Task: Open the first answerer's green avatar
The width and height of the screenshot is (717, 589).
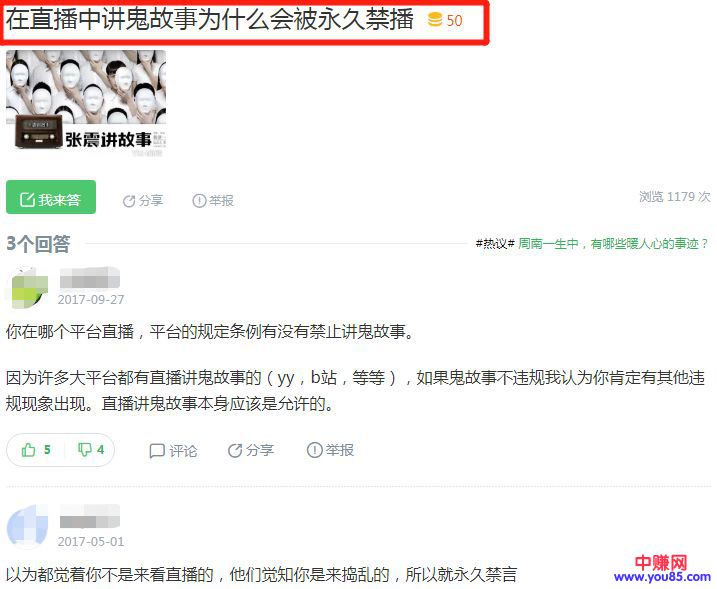Action: [x=27, y=288]
